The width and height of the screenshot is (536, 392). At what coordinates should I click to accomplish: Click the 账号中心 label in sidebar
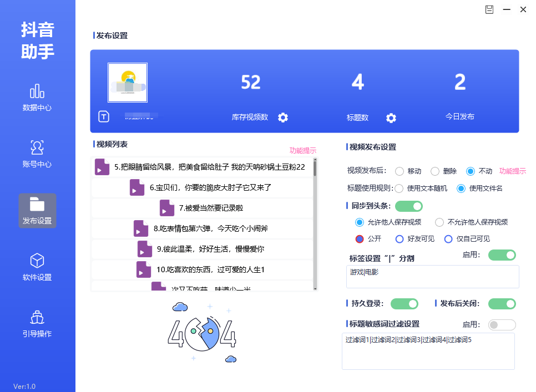37,164
